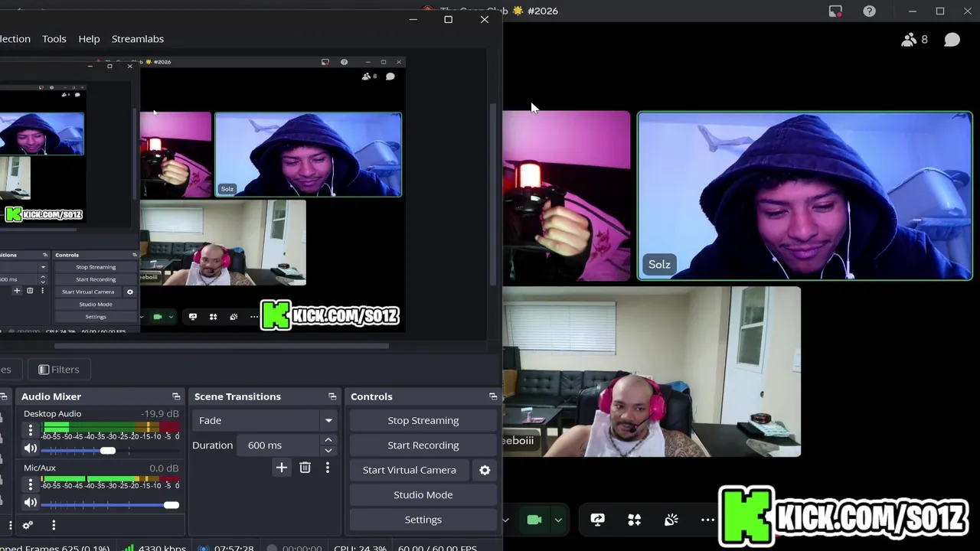Toggle the green camera button off
980x551 pixels.
point(534,520)
